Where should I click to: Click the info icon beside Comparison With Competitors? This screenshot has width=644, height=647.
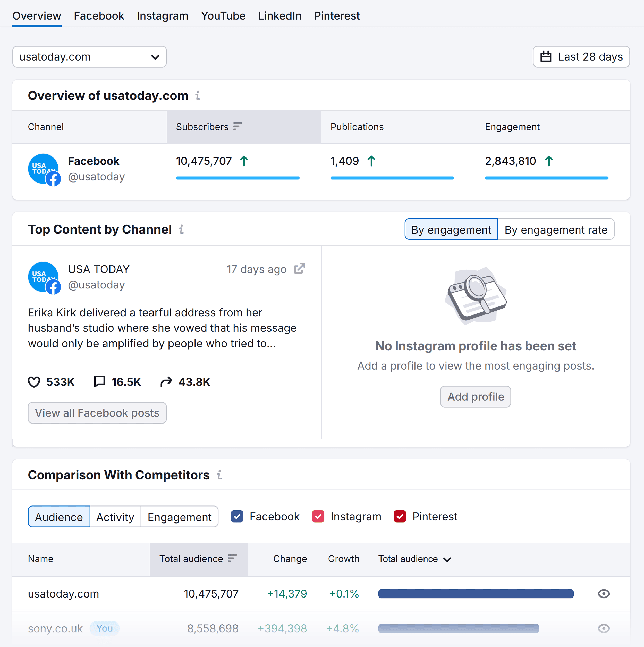click(x=219, y=475)
